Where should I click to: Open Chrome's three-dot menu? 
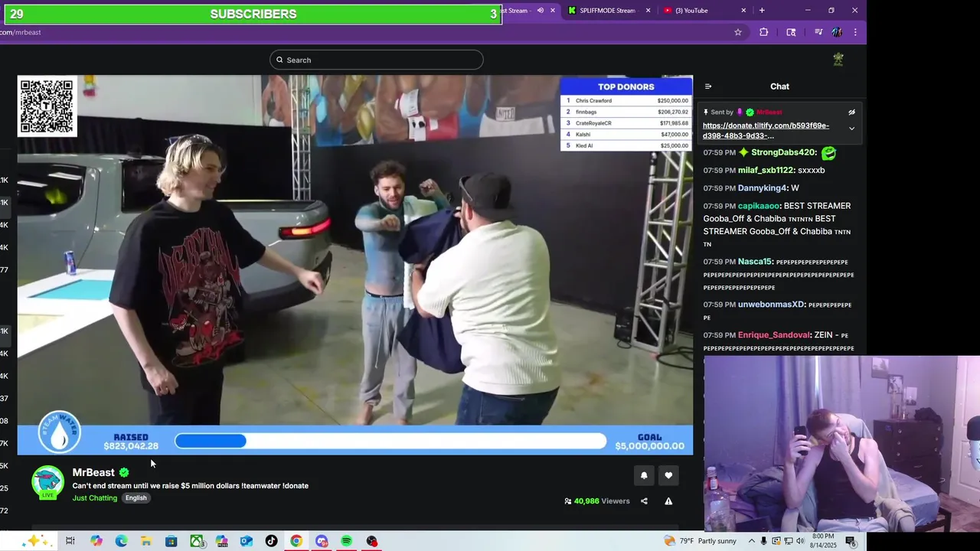[855, 32]
